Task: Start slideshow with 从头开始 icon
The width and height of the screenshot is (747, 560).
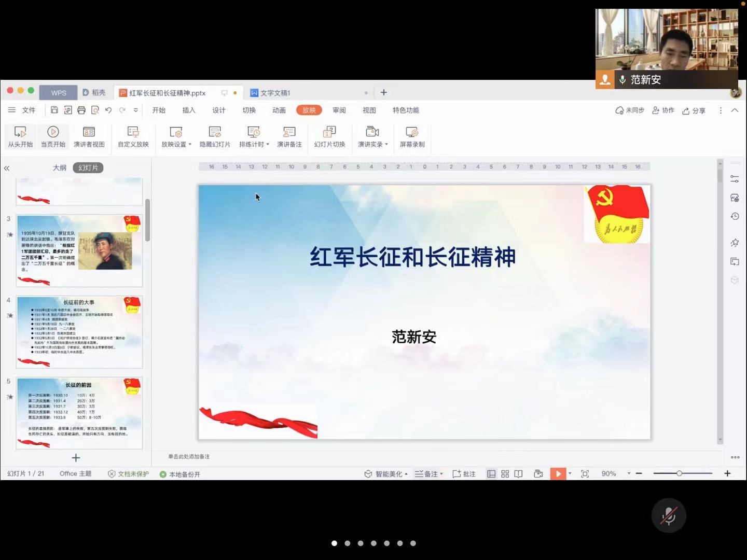Action: coord(20,132)
